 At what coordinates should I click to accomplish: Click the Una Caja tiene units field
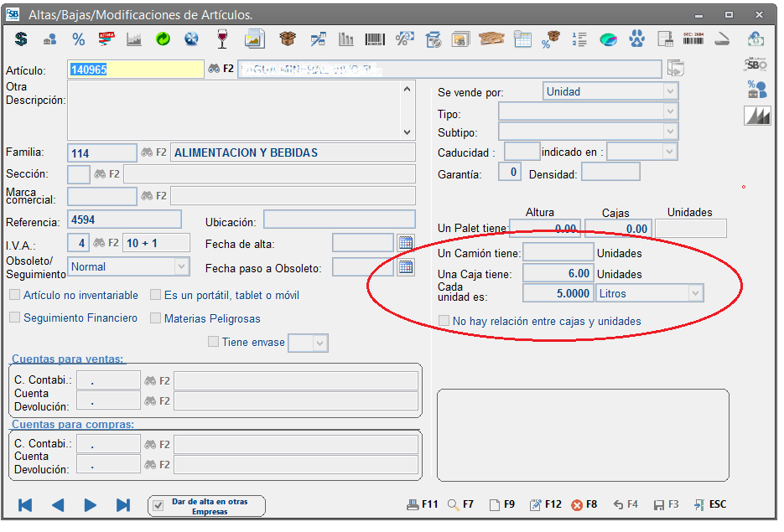[558, 273]
